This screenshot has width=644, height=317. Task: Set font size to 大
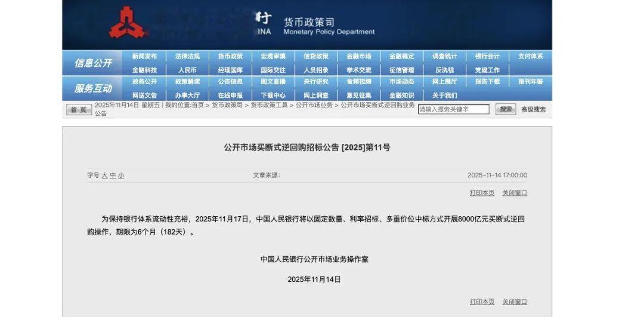pyautogui.click(x=104, y=176)
